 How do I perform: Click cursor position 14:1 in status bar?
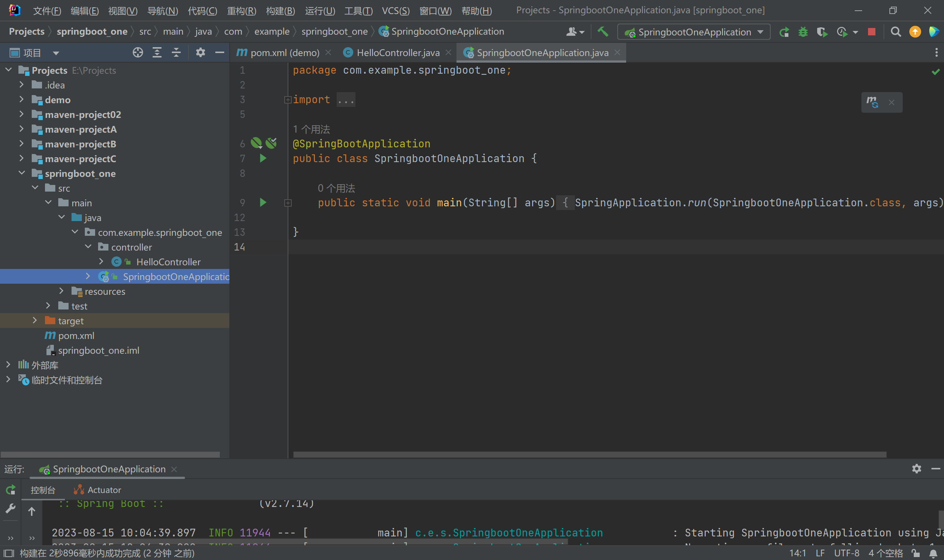tap(798, 553)
